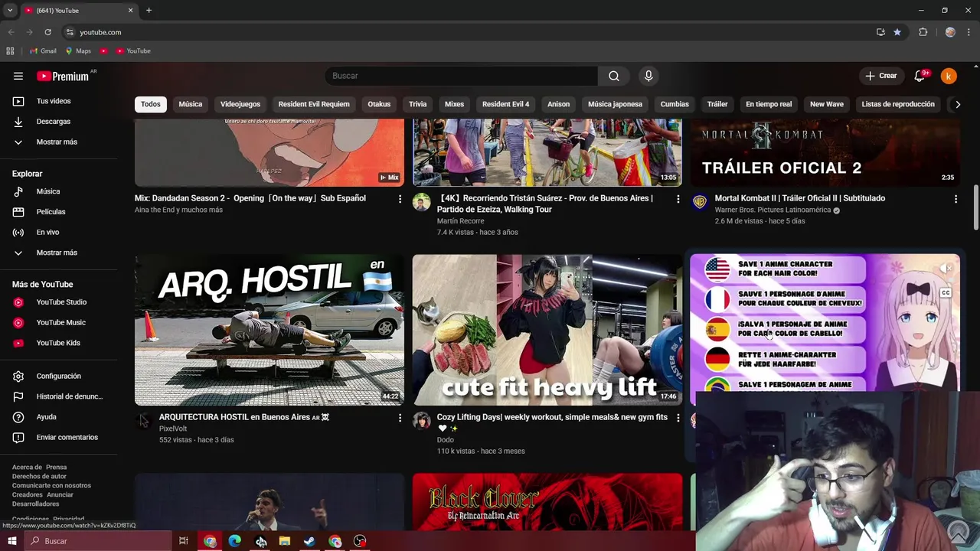Open the account avatar menu
The width and height of the screenshot is (980, 551).
pyautogui.click(x=949, y=76)
